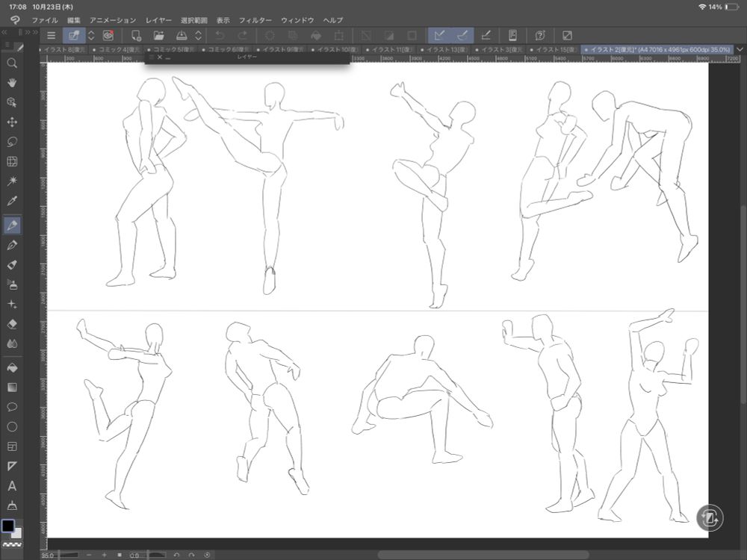The height and width of the screenshot is (560, 747).
Task: Expand the hidden canvas tabs list chevron
Action: [x=740, y=49]
